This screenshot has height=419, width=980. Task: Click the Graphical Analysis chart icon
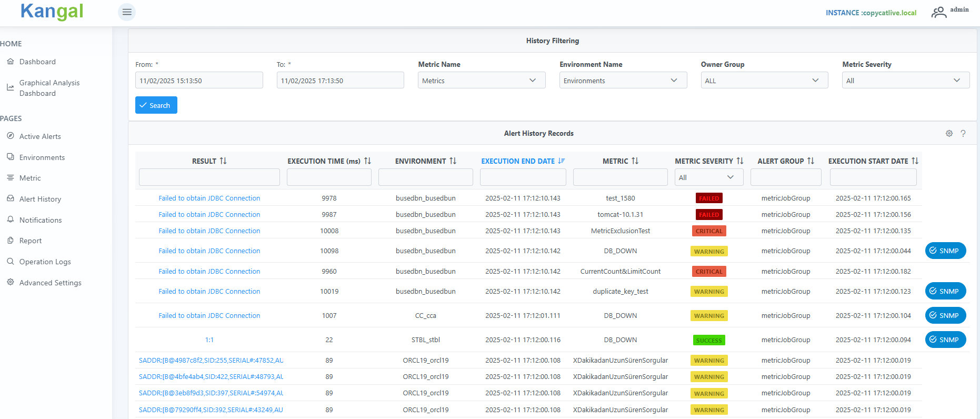point(11,88)
